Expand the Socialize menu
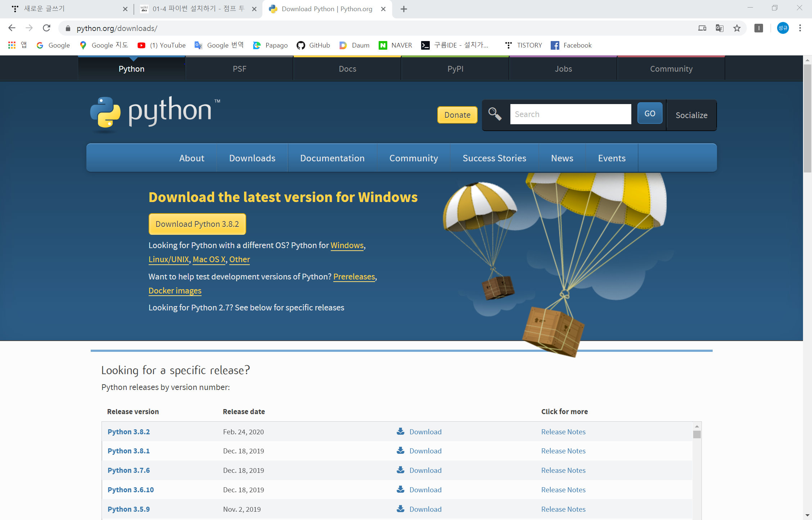 click(691, 115)
